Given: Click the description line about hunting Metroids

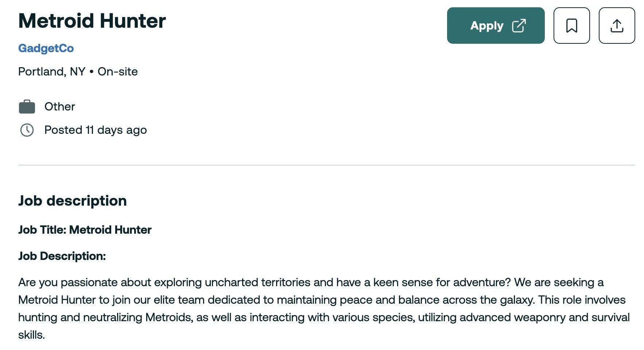Looking at the screenshot, I should coord(324,317).
